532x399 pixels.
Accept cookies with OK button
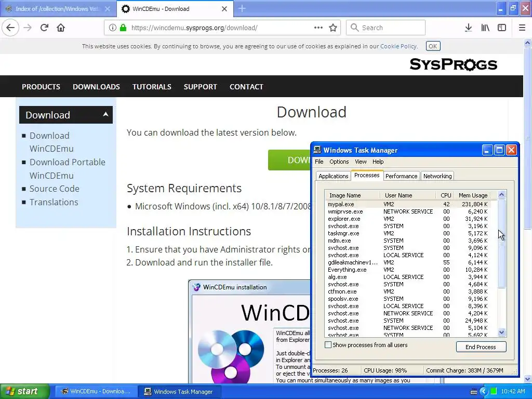pyautogui.click(x=433, y=46)
